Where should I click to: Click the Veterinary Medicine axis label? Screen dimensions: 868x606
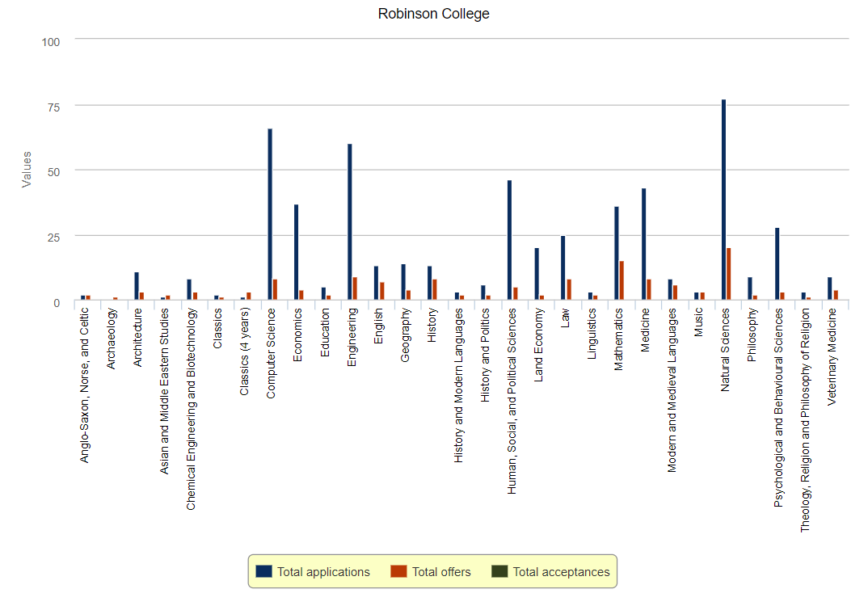(832, 356)
